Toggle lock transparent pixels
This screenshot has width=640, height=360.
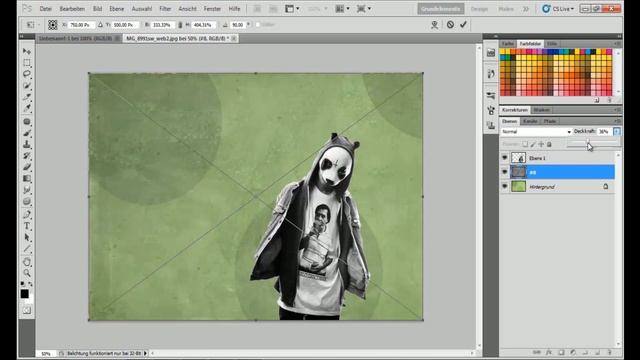click(525, 144)
